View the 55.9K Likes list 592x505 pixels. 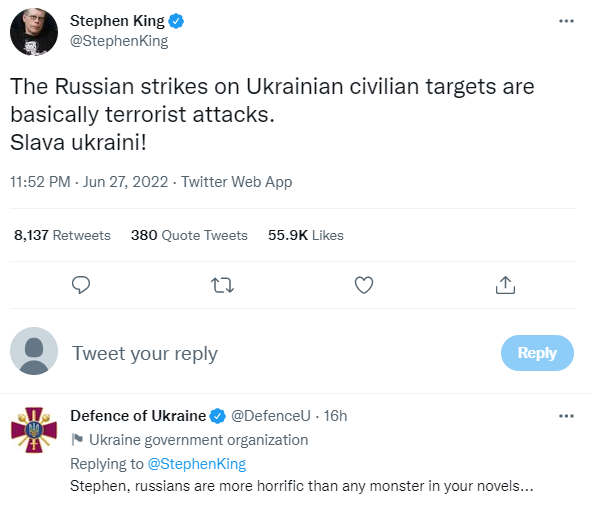306,235
